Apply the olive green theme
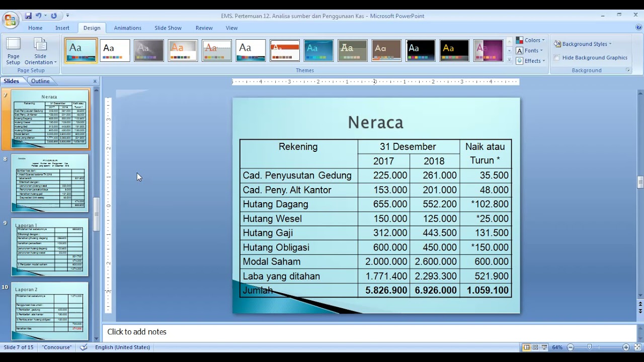The image size is (644, 362). 353,50
